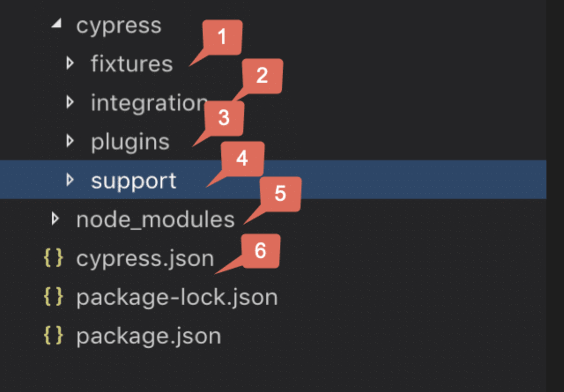Click annotation badge 6 near cypress.json
The image size is (564, 392).
[260, 251]
